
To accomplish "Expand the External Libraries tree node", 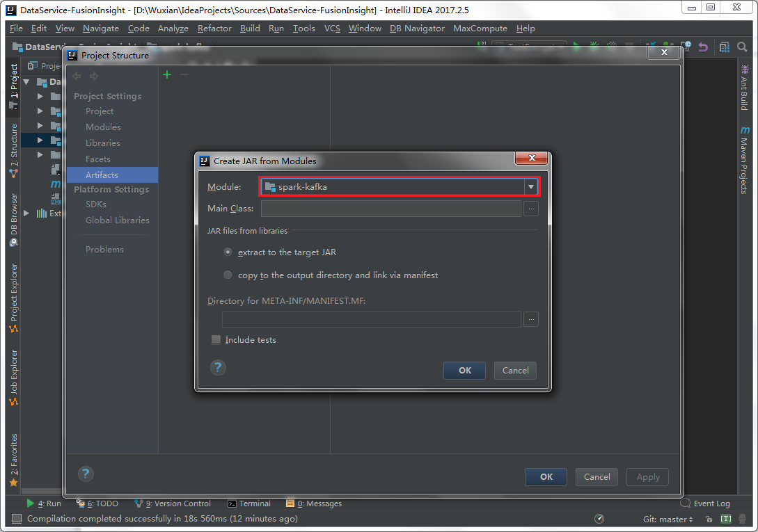I will click(26, 213).
